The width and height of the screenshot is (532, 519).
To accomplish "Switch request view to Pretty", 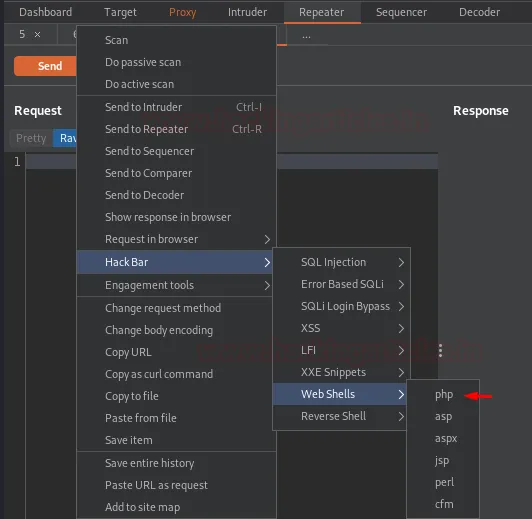I will point(31,138).
